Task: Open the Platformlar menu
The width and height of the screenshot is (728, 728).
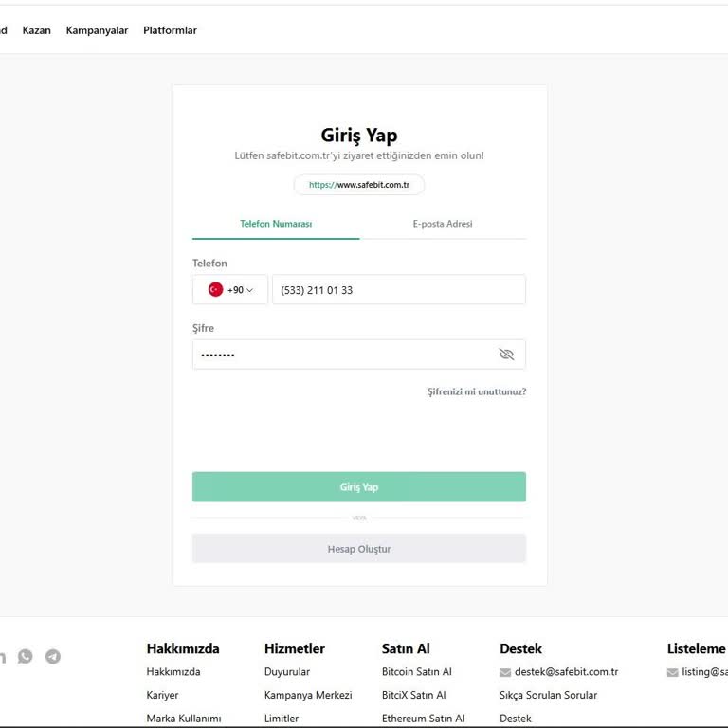Action: (x=170, y=30)
